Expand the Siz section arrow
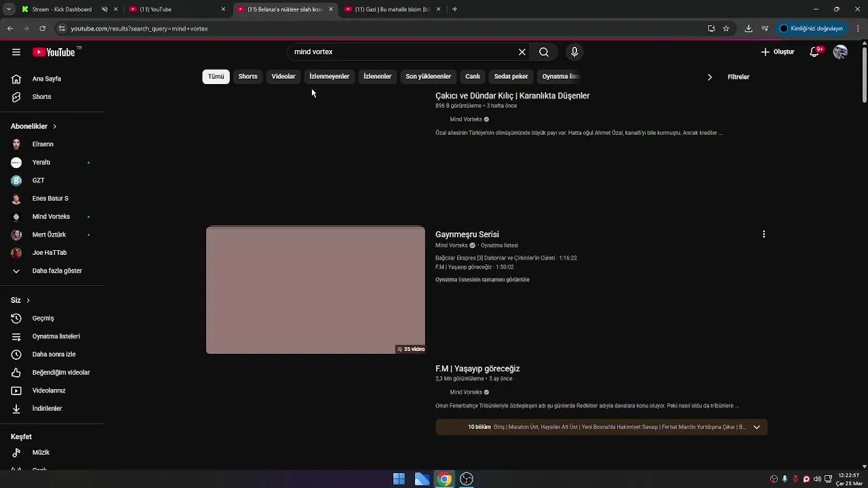The image size is (868, 488). (28, 300)
